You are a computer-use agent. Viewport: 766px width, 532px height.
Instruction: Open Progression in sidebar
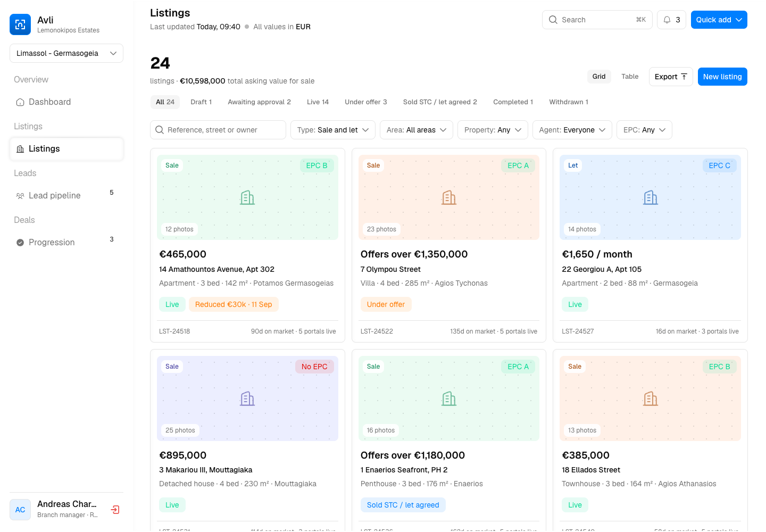point(66,243)
